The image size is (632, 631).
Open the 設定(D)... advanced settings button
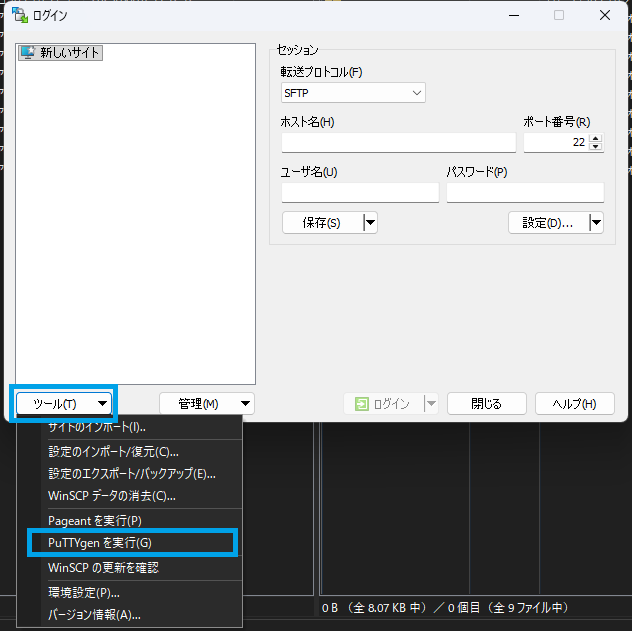coord(547,223)
